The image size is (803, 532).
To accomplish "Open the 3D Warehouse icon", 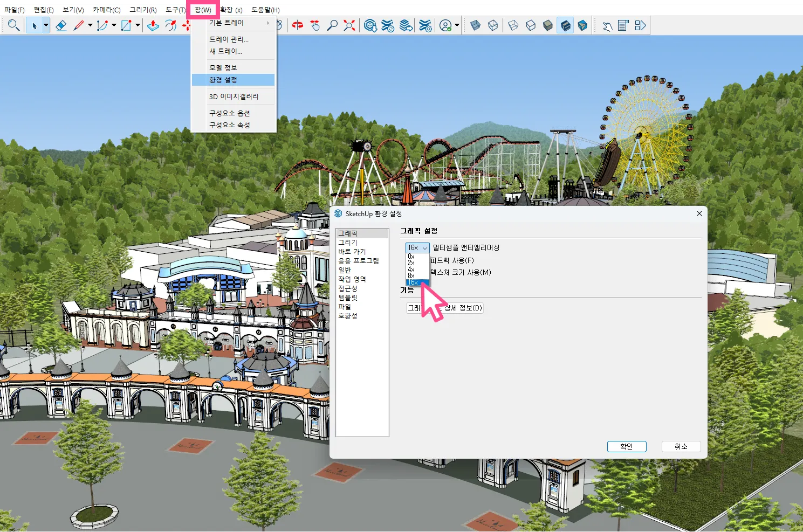I will click(x=370, y=25).
